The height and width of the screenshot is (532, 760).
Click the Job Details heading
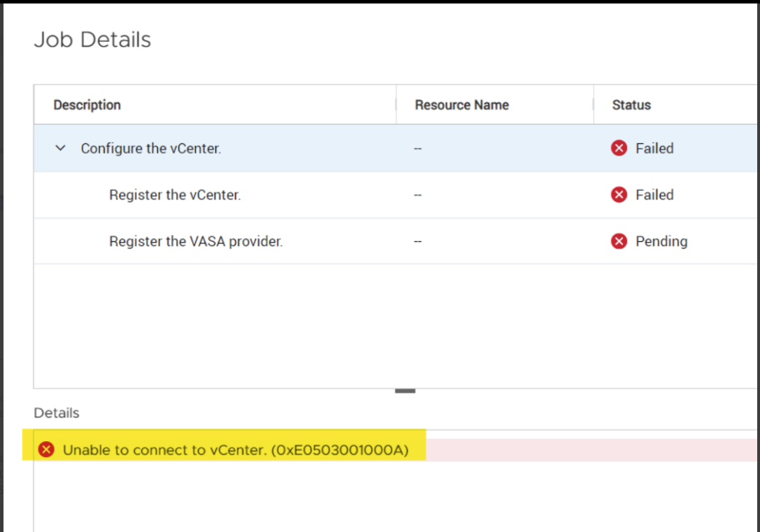pos(92,40)
